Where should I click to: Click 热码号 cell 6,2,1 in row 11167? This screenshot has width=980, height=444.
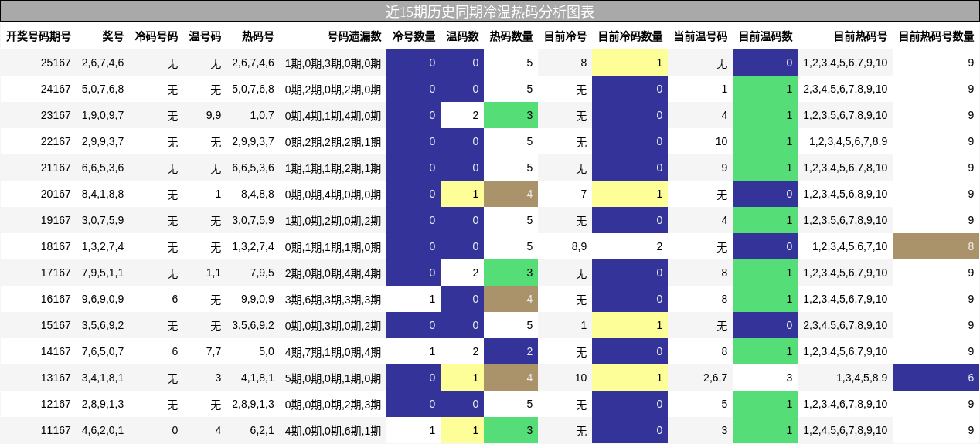262,430
